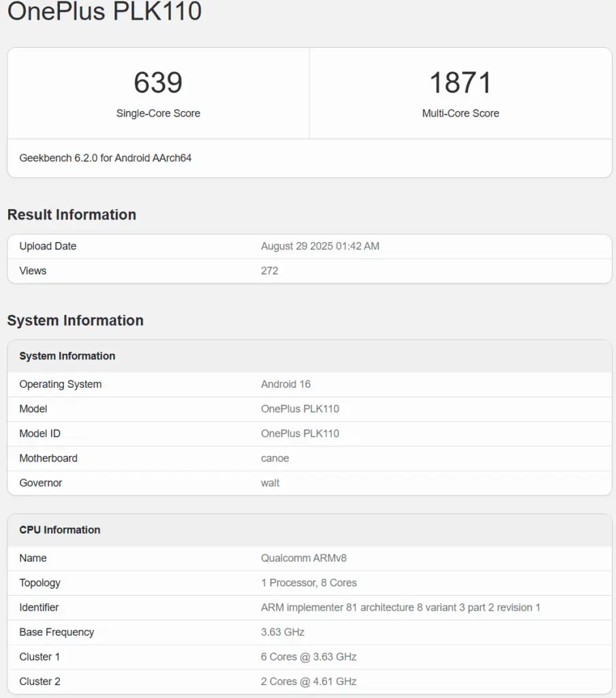Select the 6 Cores @ 3.63 GHz value
Viewport: 616px width, 698px height.
pyautogui.click(x=309, y=657)
